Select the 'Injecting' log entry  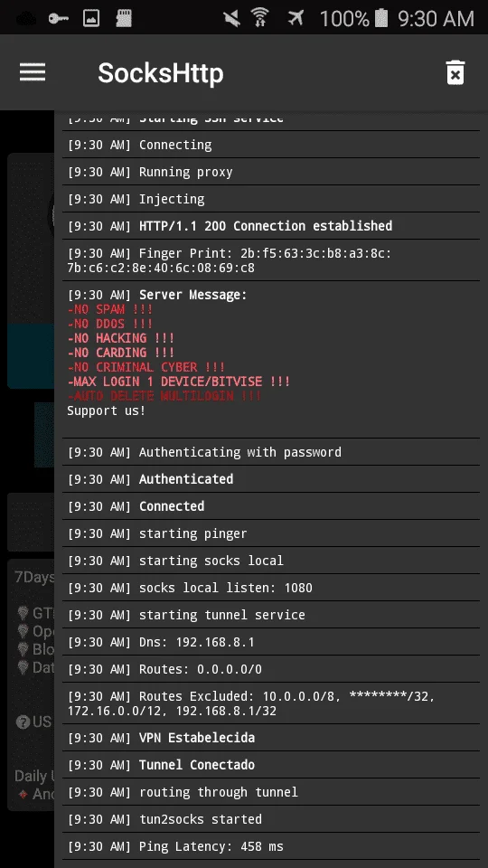click(270, 199)
